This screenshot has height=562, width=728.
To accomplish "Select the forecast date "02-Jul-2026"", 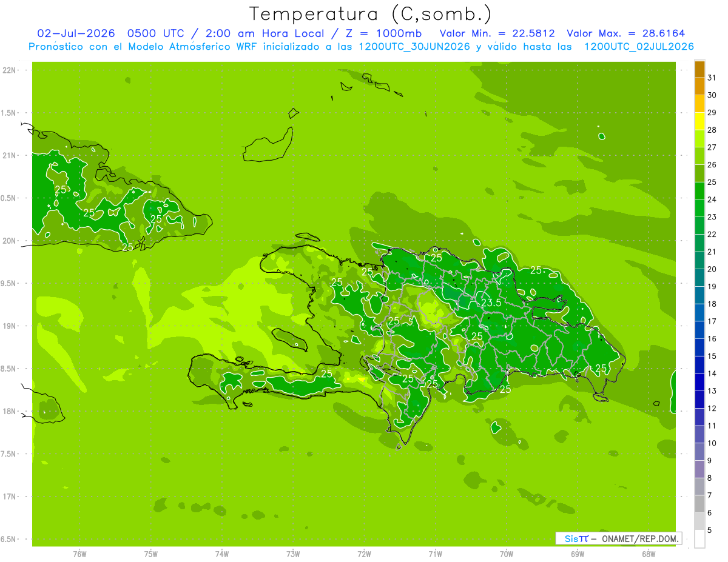I will click(76, 33).
